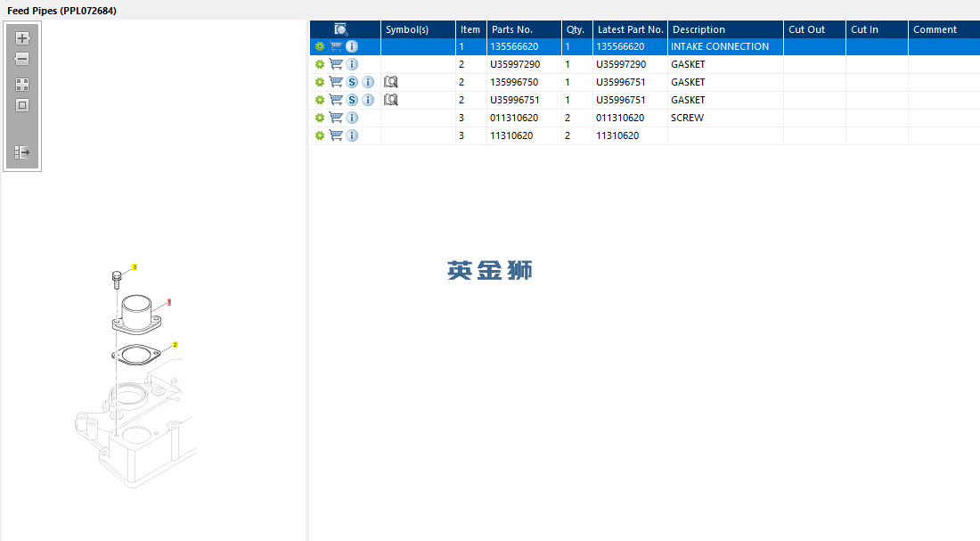The width and height of the screenshot is (980, 541).
Task: Click the Feed Pipes (PPL072684) title
Action: (61, 11)
